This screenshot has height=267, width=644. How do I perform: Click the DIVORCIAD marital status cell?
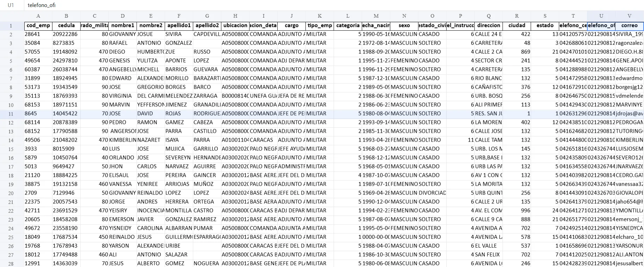tap(432, 193)
